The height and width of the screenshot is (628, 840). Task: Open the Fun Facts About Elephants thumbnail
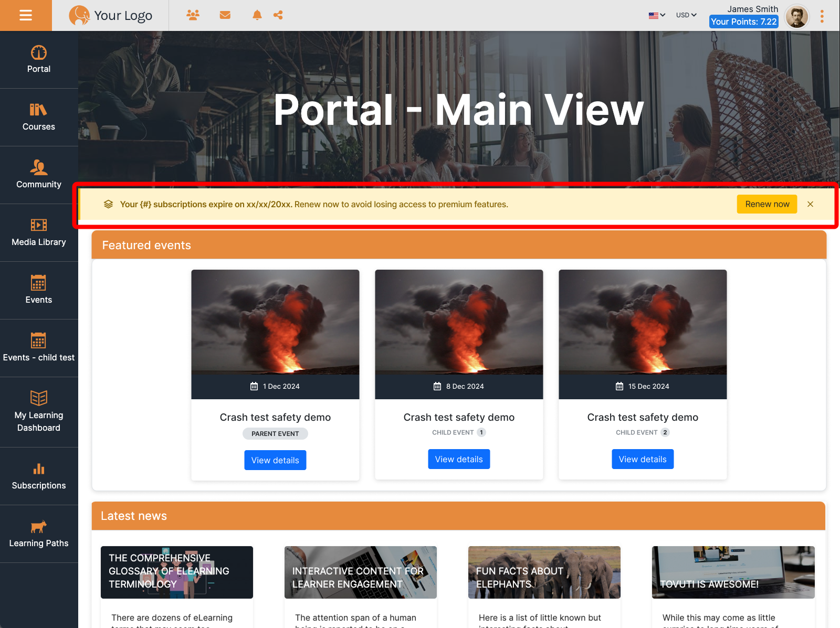click(544, 572)
